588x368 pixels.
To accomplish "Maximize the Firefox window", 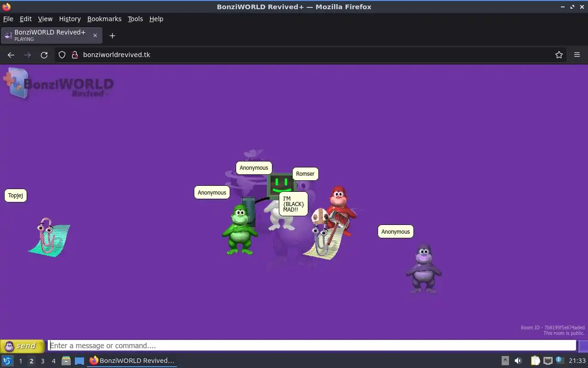I will tap(572, 7).
